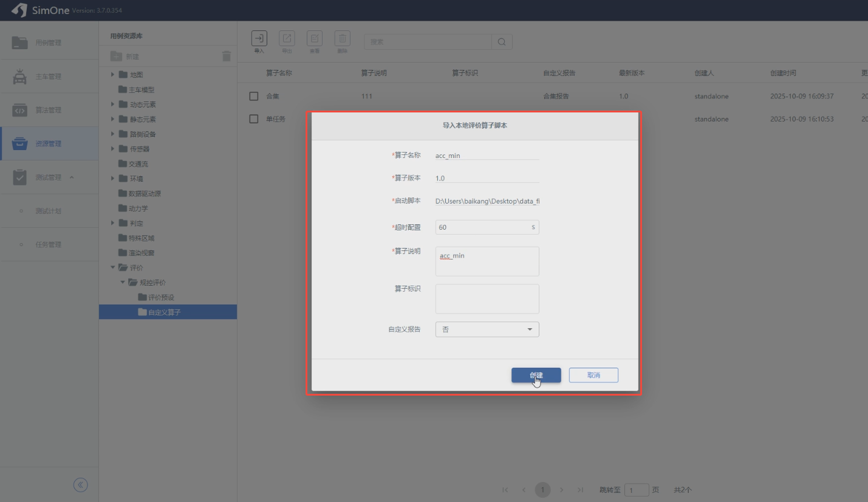Select the 自定义算子 folder in the tree
Image resolution: width=868 pixels, height=502 pixels.
[x=168, y=312]
